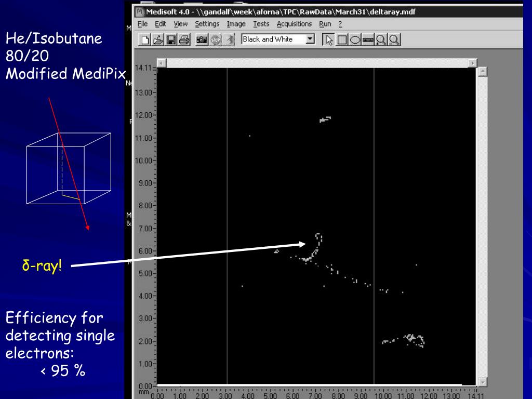This screenshot has height=399, width=532.
Task: Open the Run menu
Action: click(x=325, y=24)
